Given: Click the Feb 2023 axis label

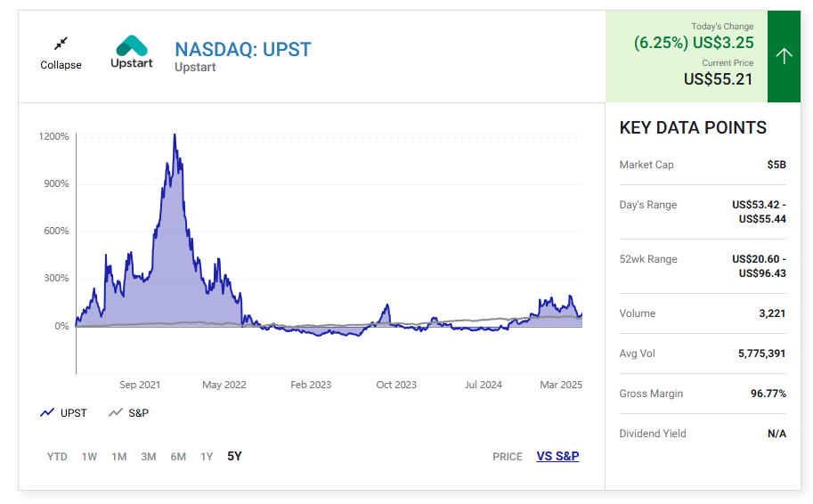Looking at the screenshot, I should pos(311,385).
